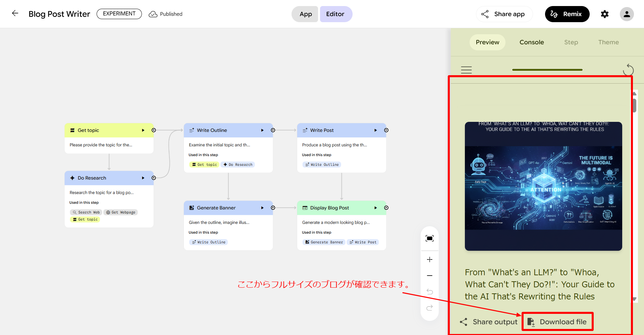Screen dimensions: 644x335
Task: Click the Download file button
Action: tap(557, 322)
